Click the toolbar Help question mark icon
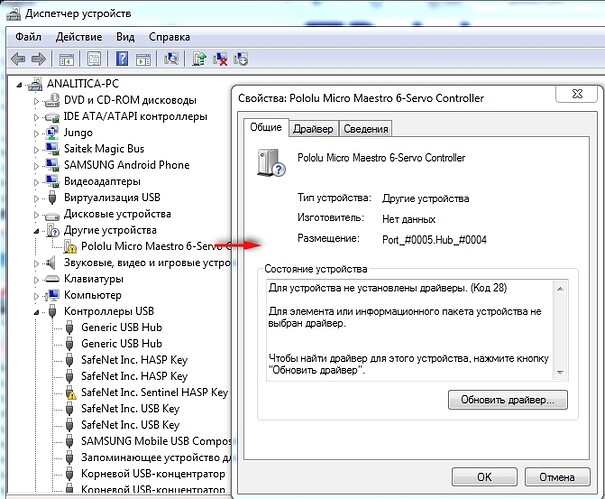605x499 pixels. point(122,59)
